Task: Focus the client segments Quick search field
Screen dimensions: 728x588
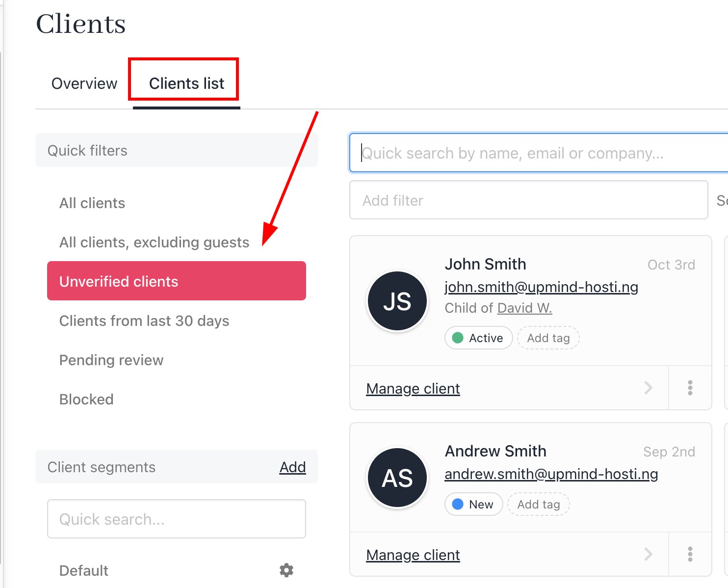Action: 177,519
